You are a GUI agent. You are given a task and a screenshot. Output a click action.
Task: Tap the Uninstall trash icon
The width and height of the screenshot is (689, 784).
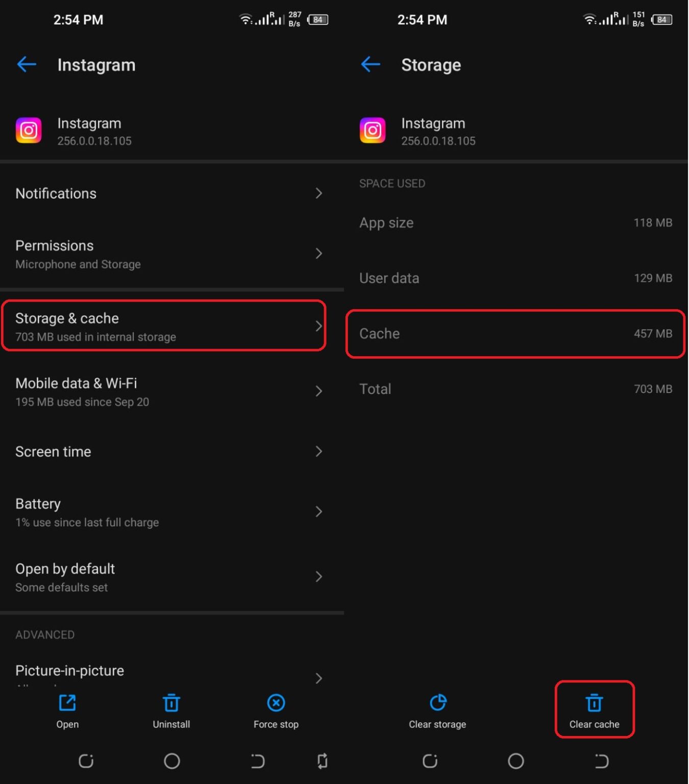171,703
